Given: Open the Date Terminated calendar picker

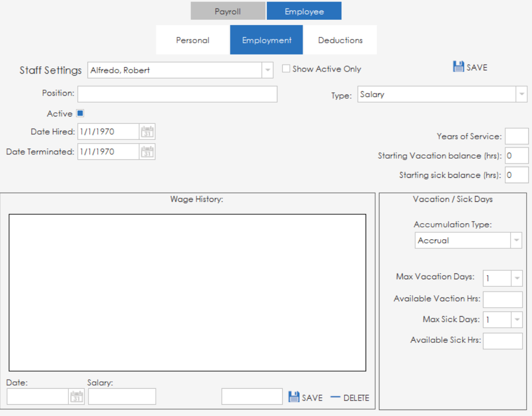Looking at the screenshot, I should pos(147,152).
